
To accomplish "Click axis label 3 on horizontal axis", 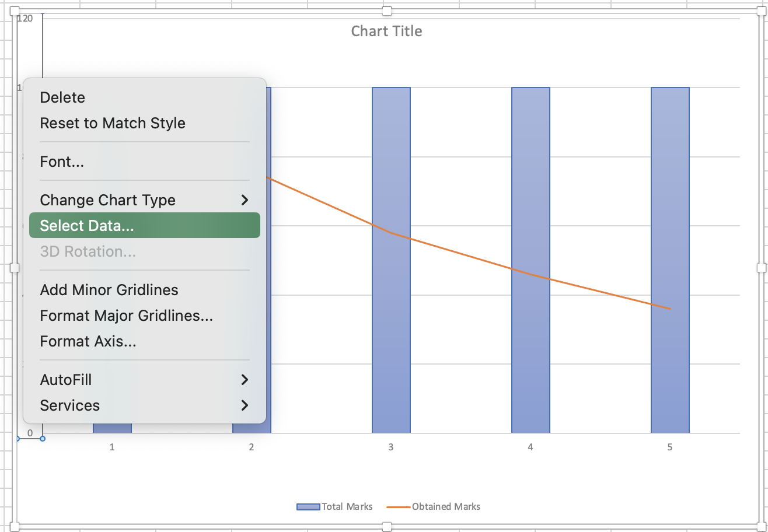I will (x=390, y=447).
